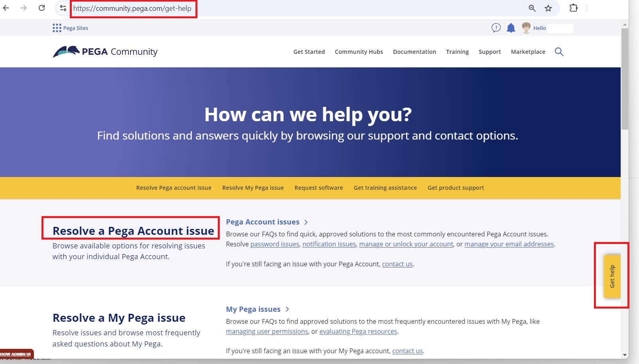639x364 pixels.
Task: Click the user avatar icon
Action: pos(526,28)
